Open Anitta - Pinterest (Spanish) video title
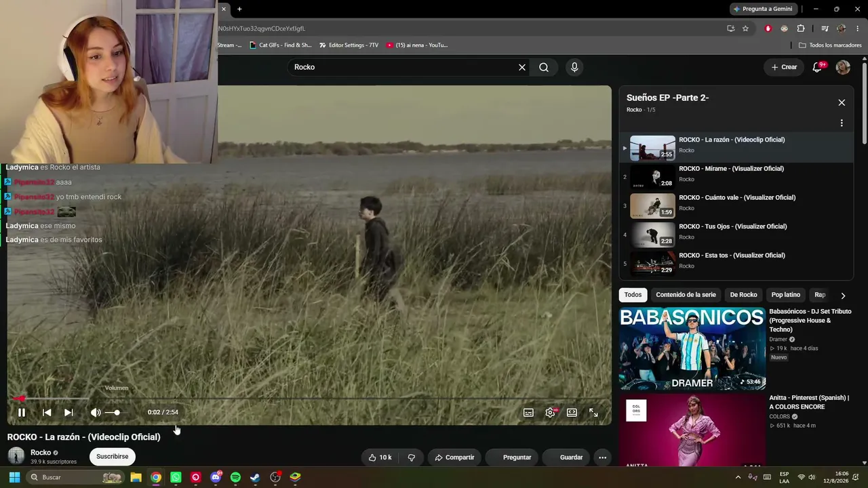Viewport: 868px width, 488px height. tap(809, 402)
